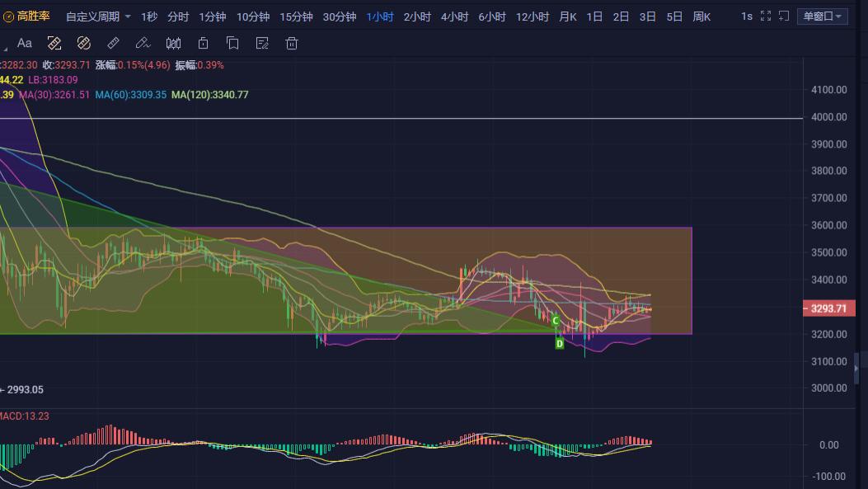Click the 1s refresh interval button

(x=747, y=16)
